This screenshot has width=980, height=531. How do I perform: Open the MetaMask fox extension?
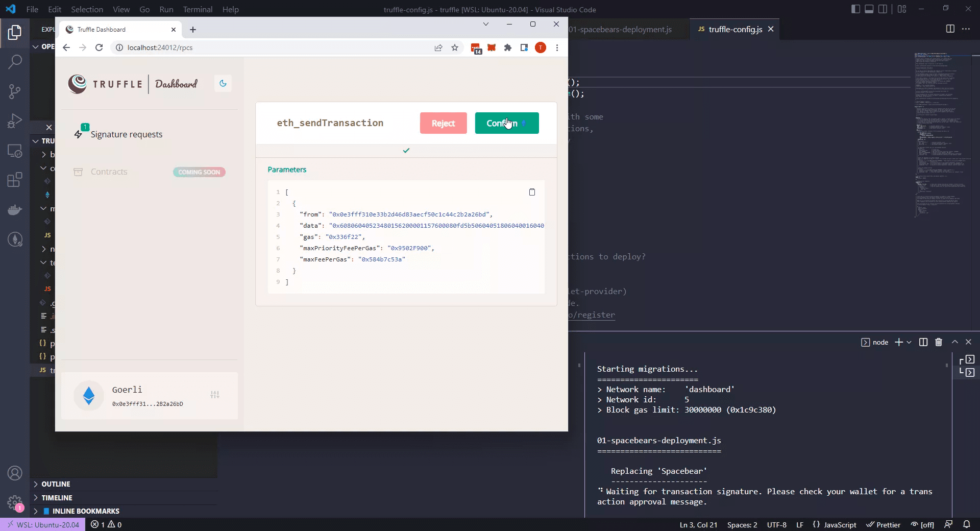tap(492, 47)
